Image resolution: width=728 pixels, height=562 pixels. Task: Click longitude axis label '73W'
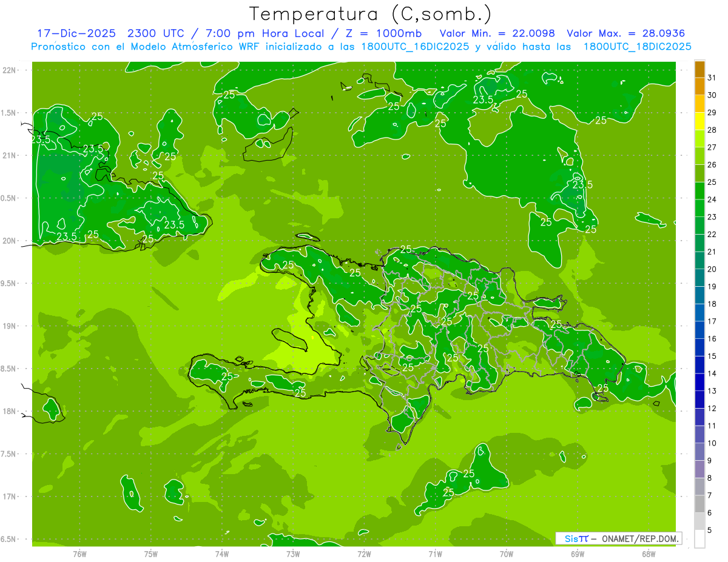[293, 554]
